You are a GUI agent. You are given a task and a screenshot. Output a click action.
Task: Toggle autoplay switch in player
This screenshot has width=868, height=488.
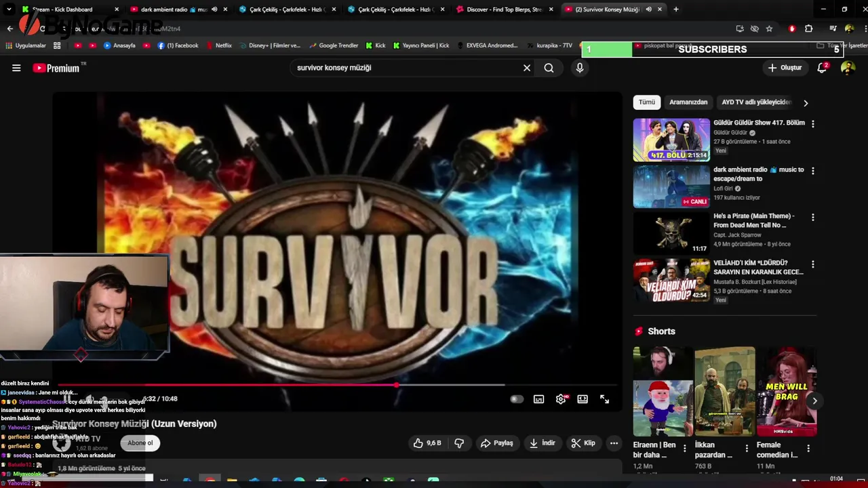[x=517, y=399]
